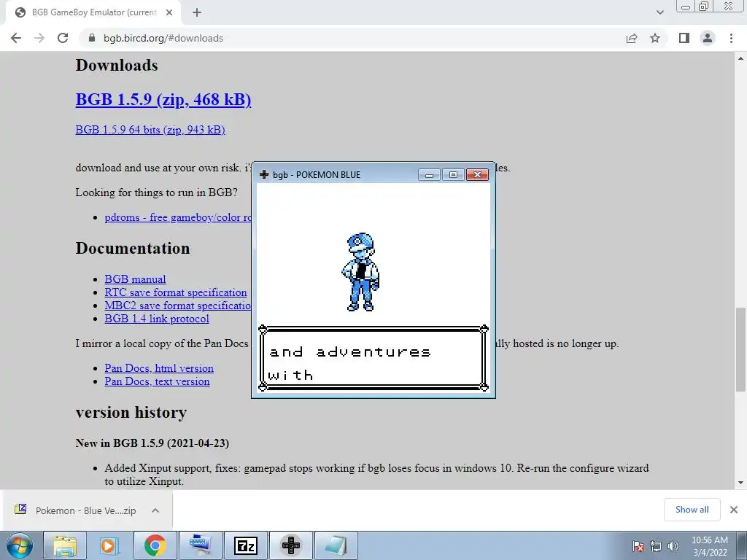Image resolution: width=747 pixels, height=560 pixels.
Task: Select the BGB GameBoy Emulator tab
Action: tap(93, 12)
